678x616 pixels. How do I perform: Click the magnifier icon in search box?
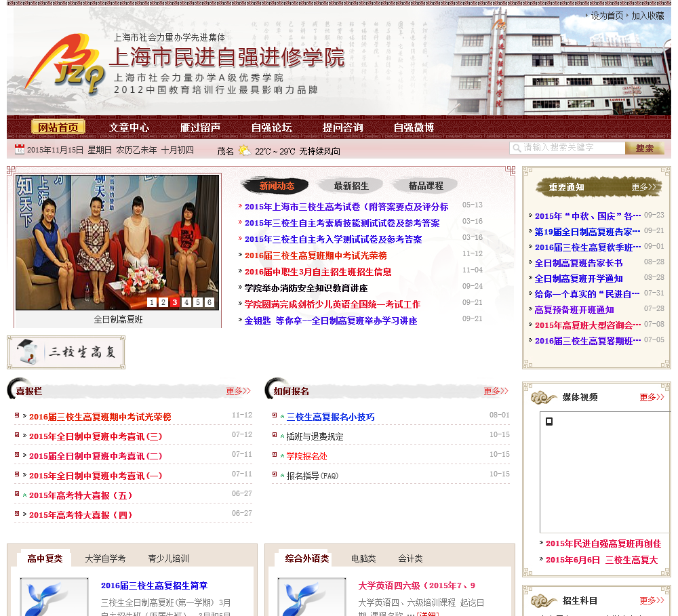(516, 148)
